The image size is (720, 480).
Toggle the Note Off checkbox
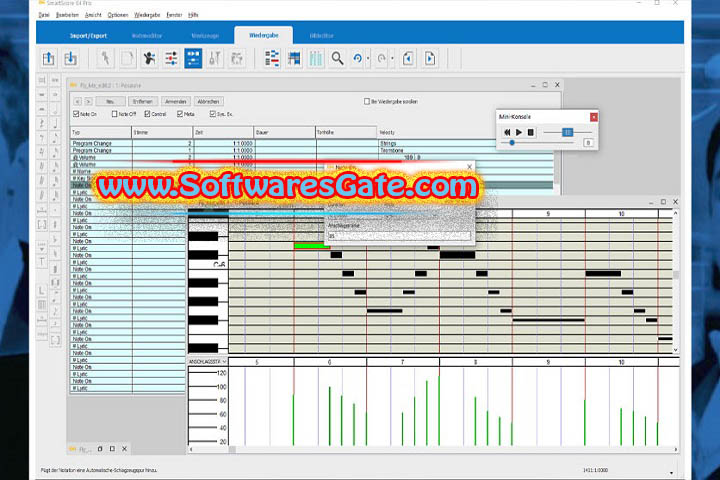(115, 114)
